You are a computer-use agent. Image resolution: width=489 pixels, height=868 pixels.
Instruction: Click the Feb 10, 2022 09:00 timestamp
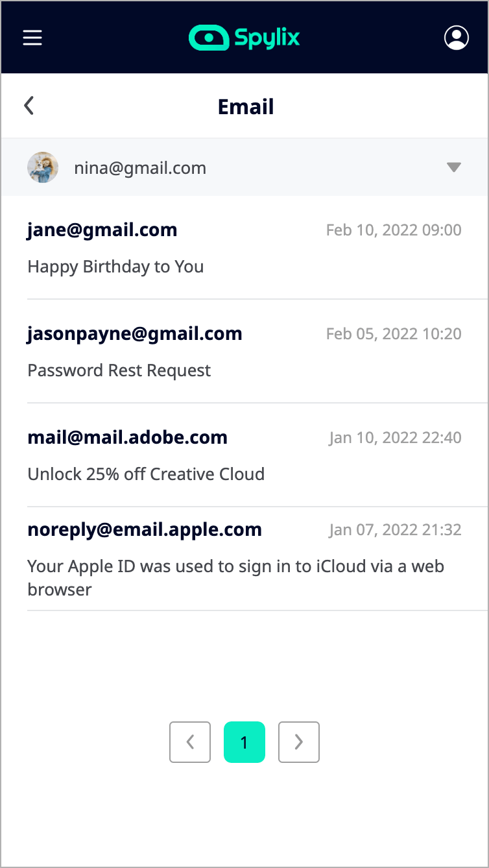(x=394, y=230)
